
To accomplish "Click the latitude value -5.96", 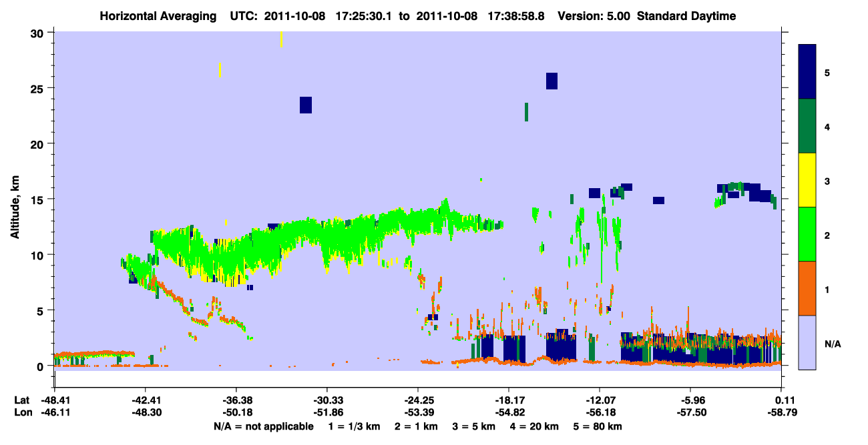I will click(690, 401).
